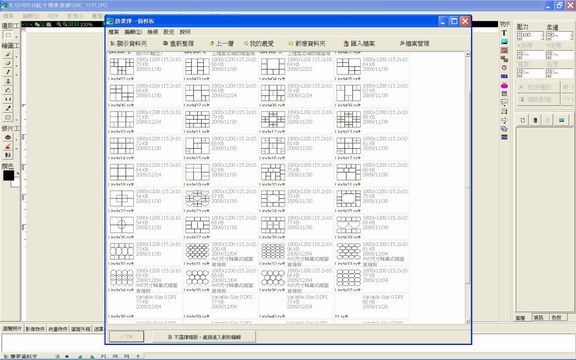This screenshot has width=576, height=360.
Task: Click the speech callout object icon
Action: click(x=504, y=102)
